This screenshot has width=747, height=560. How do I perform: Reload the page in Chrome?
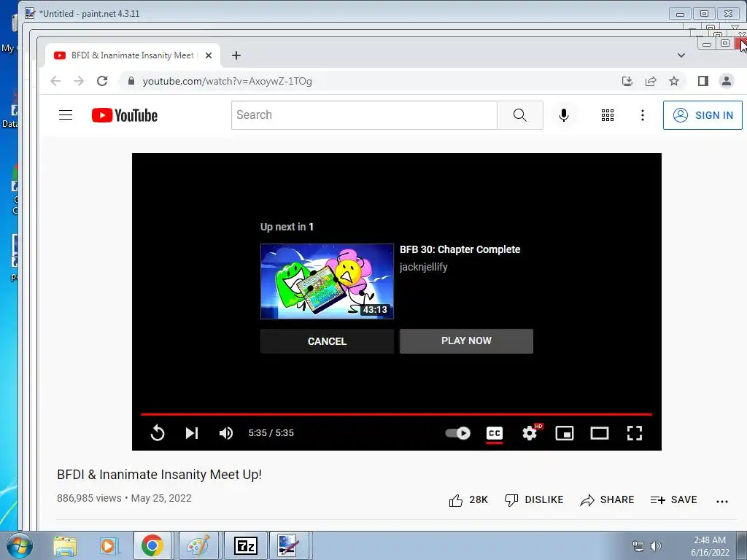102,81
